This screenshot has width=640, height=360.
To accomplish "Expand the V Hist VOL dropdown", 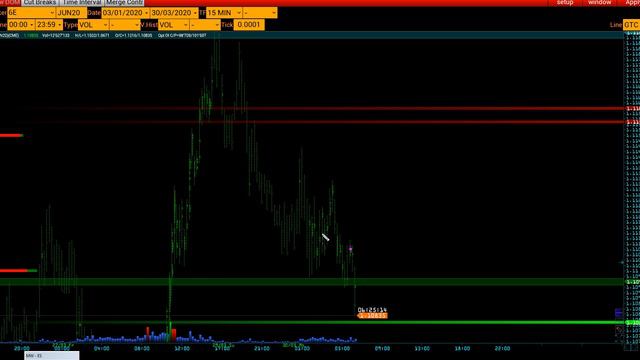I will tap(173, 25).
